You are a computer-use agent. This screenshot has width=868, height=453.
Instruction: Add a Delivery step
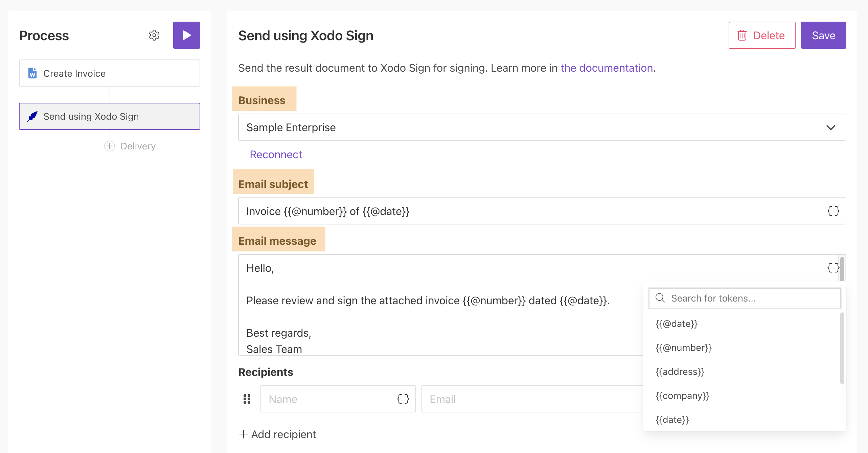130,146
